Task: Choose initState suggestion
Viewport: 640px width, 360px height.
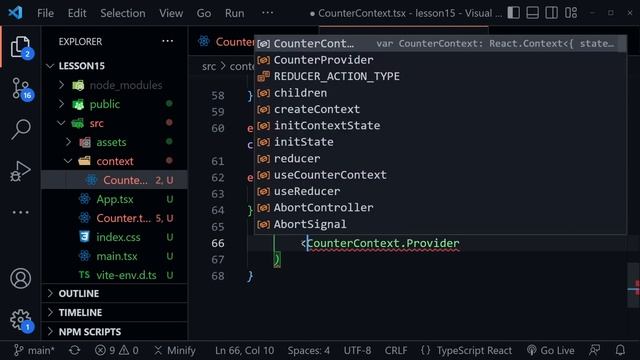Action: [x=440, y=142]
